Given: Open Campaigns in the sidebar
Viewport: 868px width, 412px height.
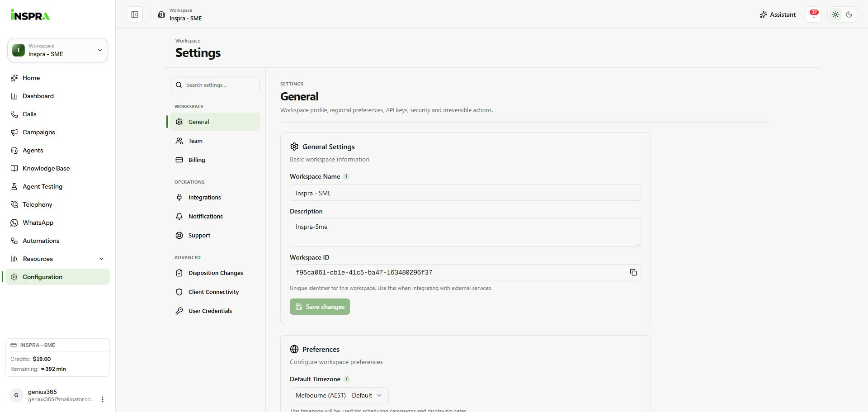Looking at the screenshot, I should click(x=57, y=132).
